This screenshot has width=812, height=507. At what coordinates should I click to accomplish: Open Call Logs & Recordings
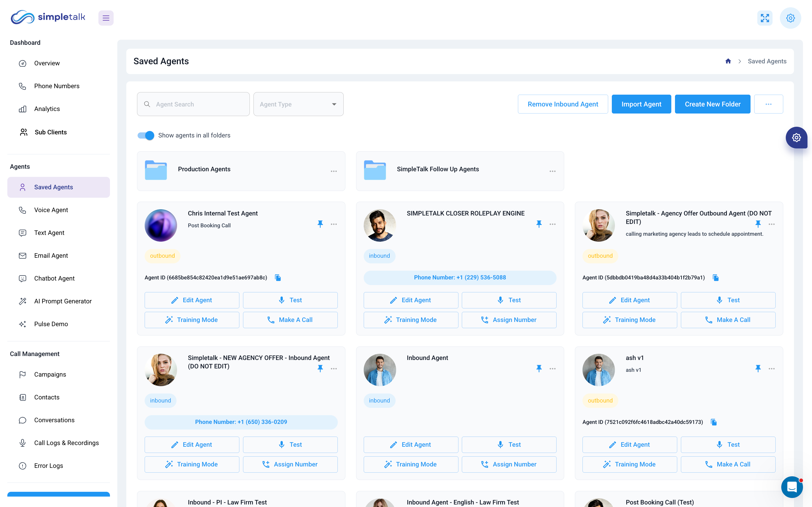[66, 442]
